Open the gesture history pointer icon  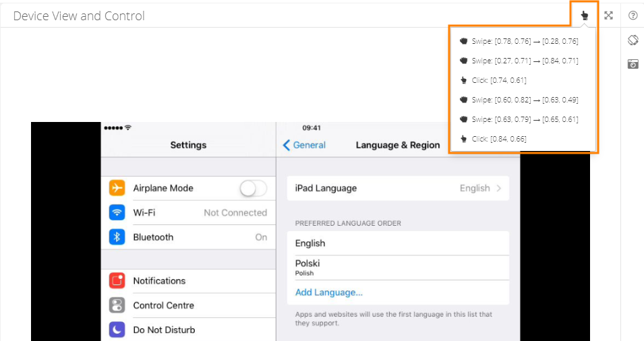tap(585, 15)
